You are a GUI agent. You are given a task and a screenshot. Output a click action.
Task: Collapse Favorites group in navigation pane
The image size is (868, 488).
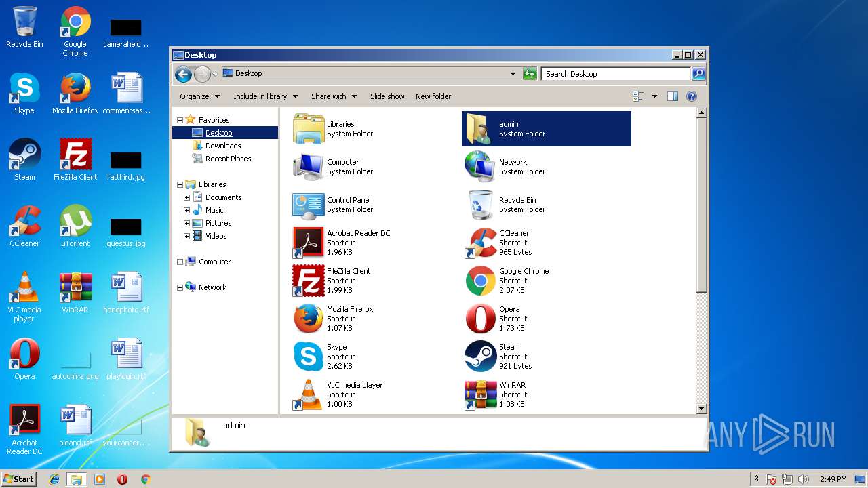coord(180,120)
